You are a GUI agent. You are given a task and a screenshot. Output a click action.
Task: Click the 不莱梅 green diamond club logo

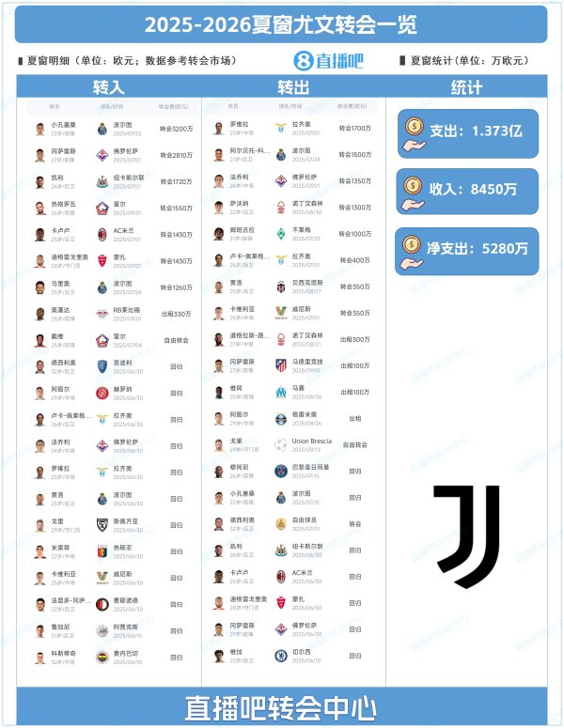click(x=281, y=234)
